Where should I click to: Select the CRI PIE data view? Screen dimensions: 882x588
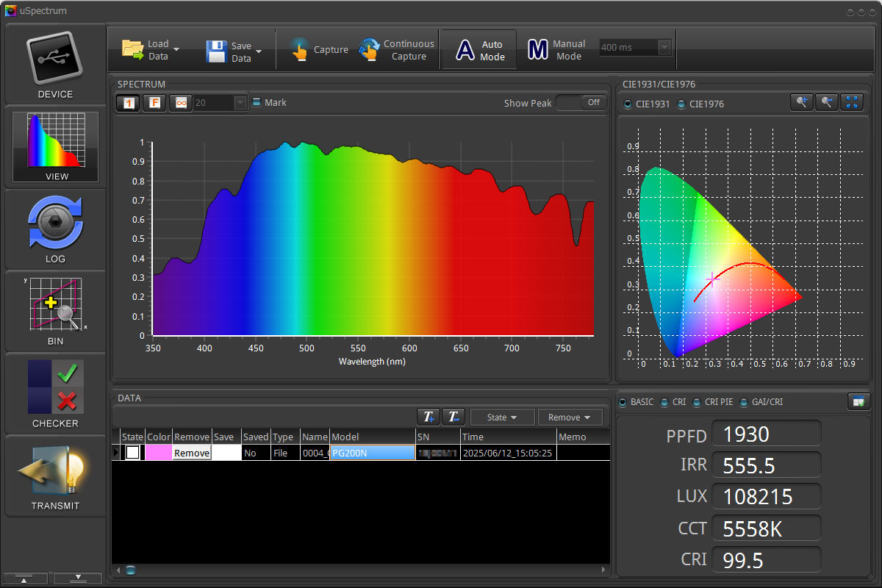[x=697, y=402]
